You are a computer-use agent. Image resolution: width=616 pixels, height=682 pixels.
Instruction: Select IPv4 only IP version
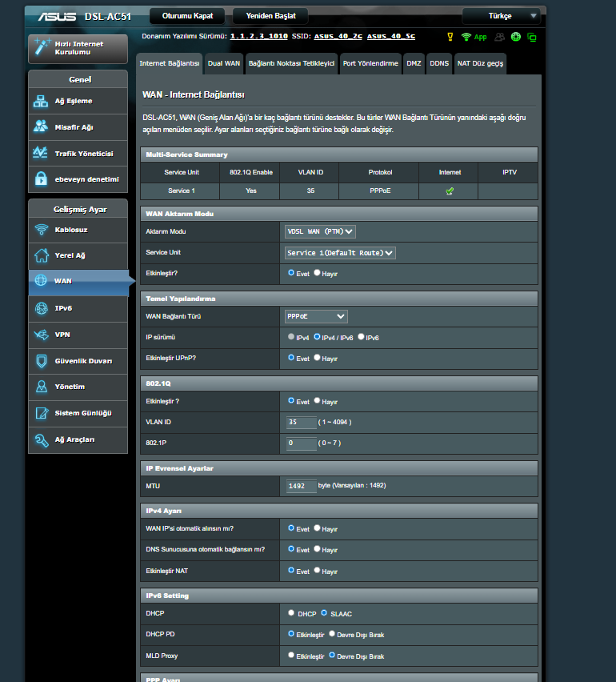click(291, 337)
